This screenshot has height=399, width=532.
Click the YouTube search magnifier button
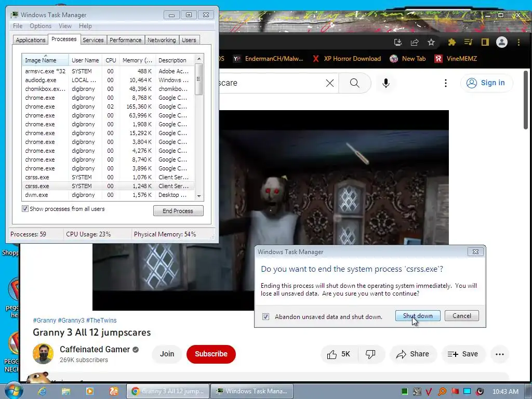[x=354, y=83]
